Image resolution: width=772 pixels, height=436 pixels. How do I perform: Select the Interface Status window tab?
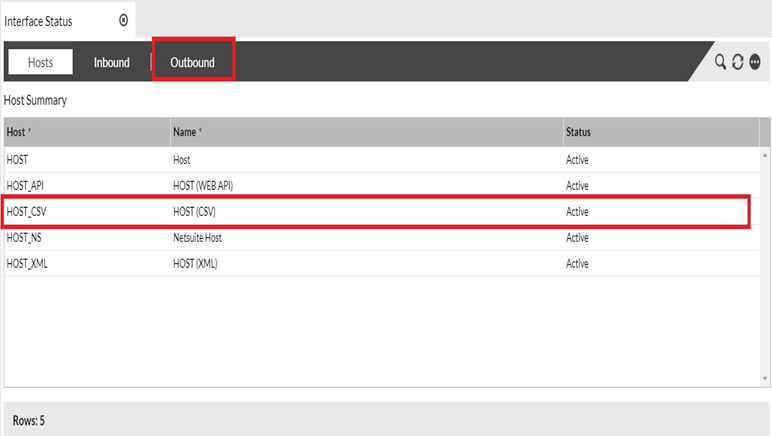39,20
